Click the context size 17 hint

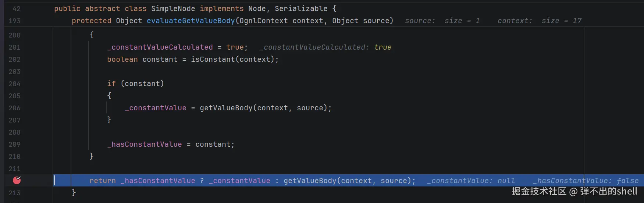click(540, 21)
